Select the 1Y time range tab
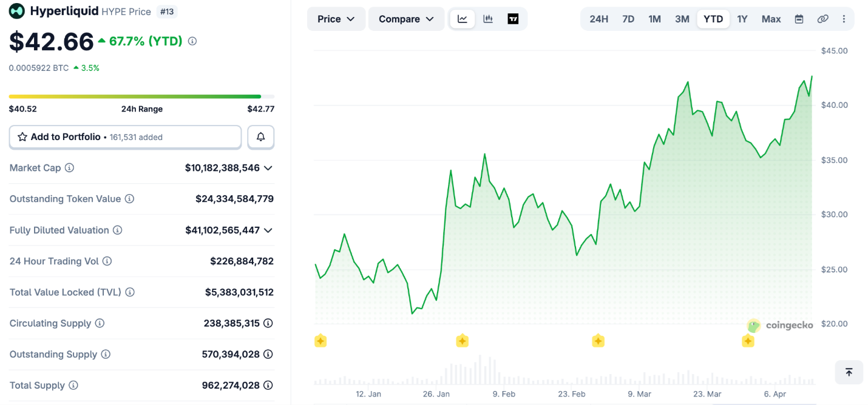The width and height of the screenshot is (868, 405). click(x=742, y=19)
